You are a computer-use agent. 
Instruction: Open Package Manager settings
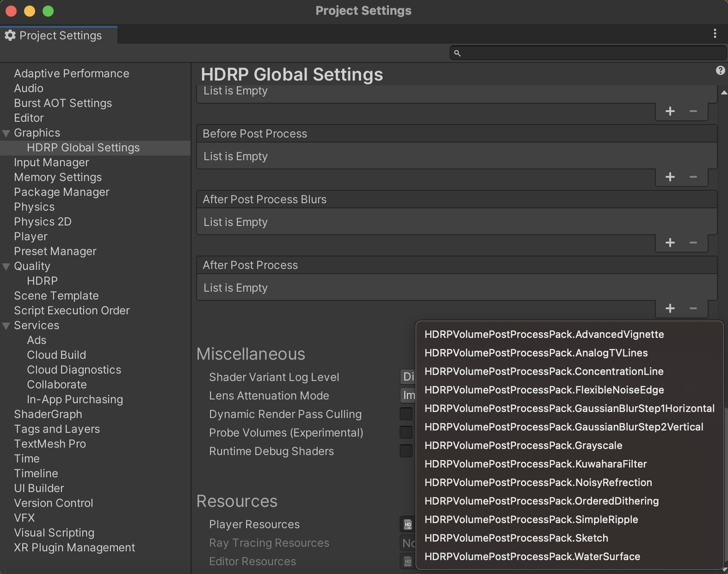coord(62,192)
